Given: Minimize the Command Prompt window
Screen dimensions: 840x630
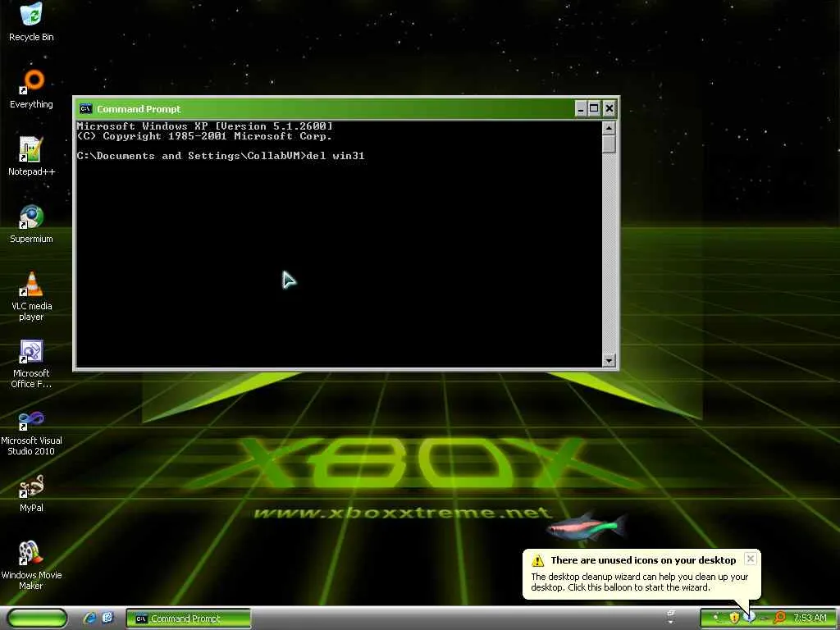Looking at the screenshot, I should pos(581,109).
